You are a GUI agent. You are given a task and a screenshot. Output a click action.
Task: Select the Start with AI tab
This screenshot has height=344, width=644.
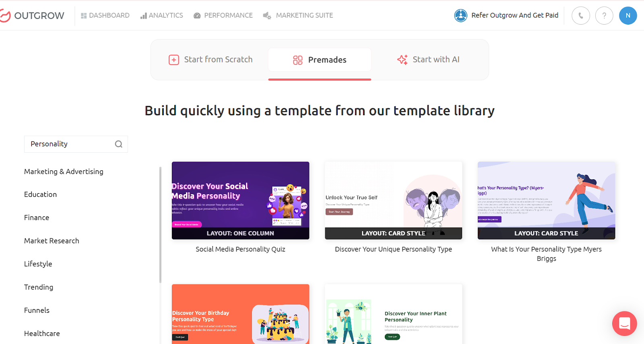(428, 60)
